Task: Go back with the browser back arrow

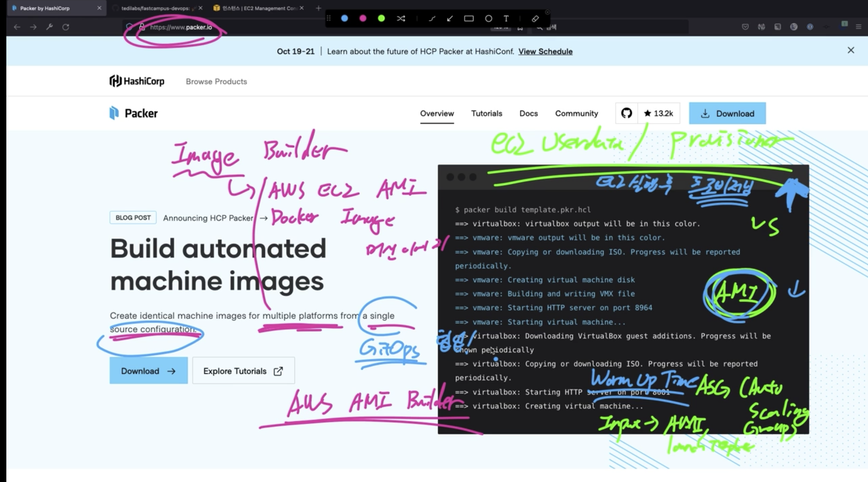Action: [17, 27]
